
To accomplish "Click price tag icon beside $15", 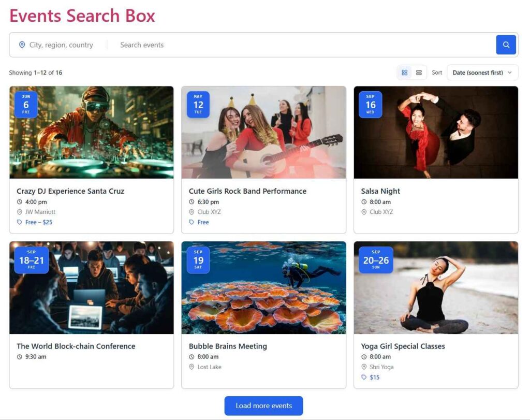I will tap(364, 377).
